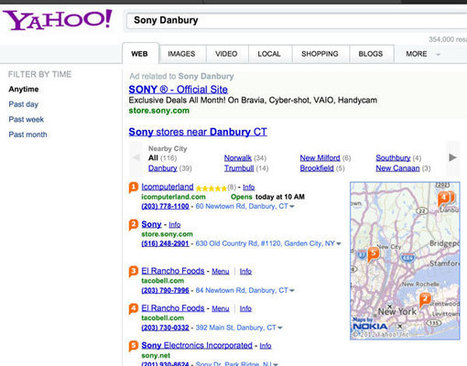The height and width of the screenshot is (366, 467).
Task: Click the orange pin 5 on the map
Action: (x=373, y=255)
